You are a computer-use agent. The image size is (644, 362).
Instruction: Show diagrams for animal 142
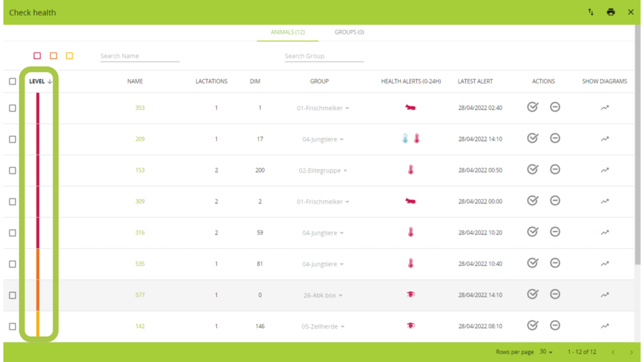[x=604, y=326]
